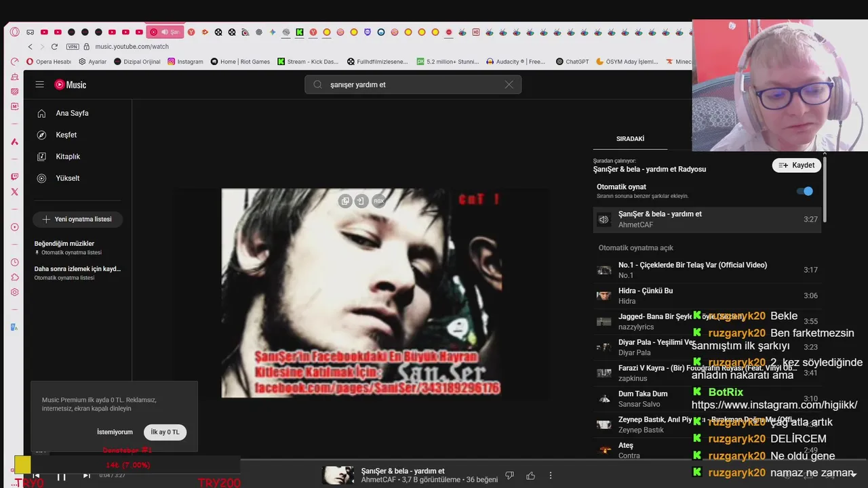Like the current song with thumbs up

pyautogui.click(x=530, y=476)
